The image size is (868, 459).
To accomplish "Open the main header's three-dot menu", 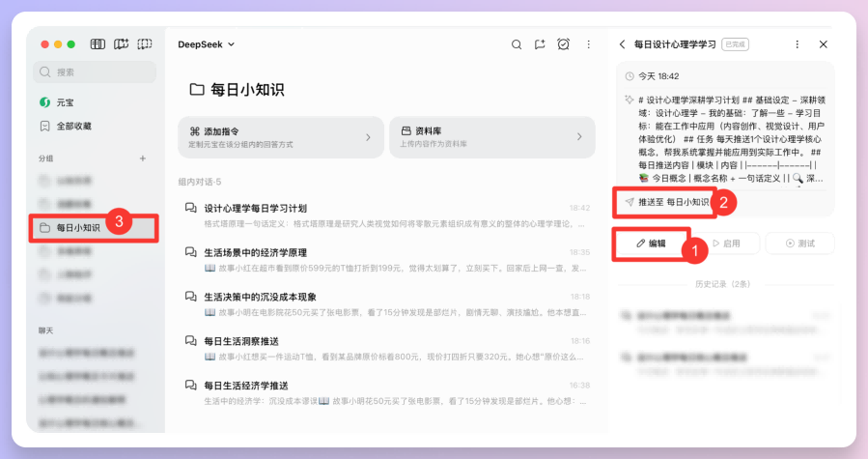I will [x=588, y=44].
